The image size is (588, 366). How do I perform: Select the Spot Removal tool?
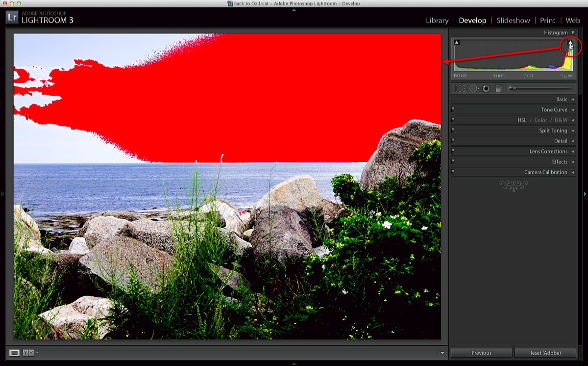[473, 89]
